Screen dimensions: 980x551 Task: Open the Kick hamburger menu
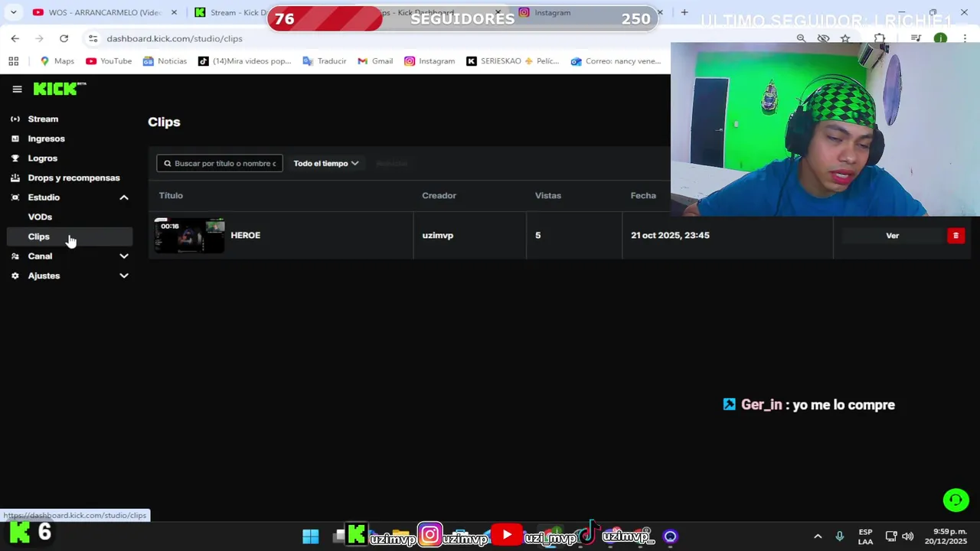coord(17,90)
